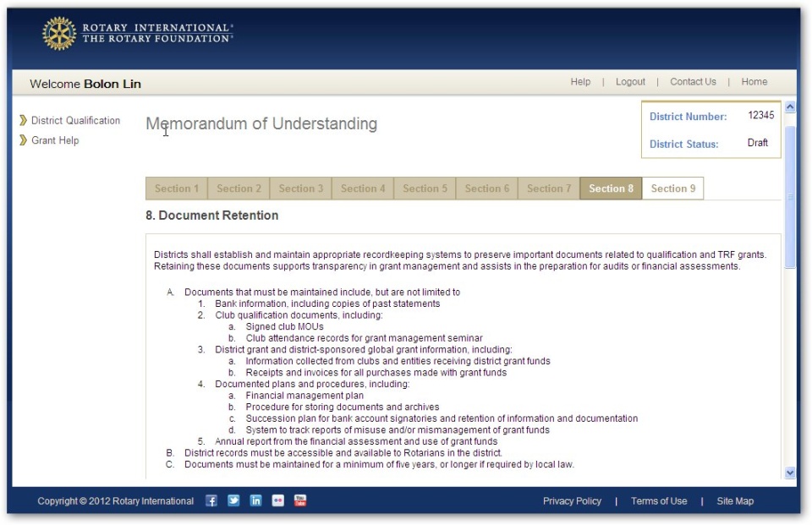Click 'Documents must be maintained for a minimum' item
The height and width of the screenshot is (525, 812).
pos(379,464)
